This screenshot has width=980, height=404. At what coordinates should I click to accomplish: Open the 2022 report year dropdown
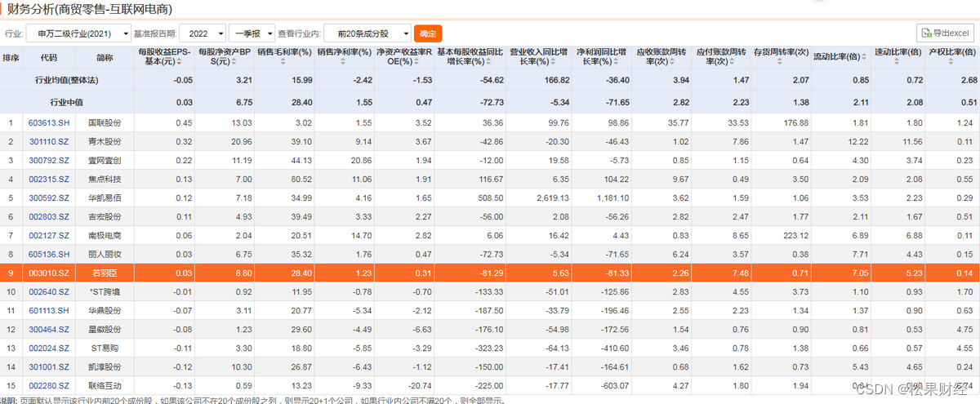point(202,33)
